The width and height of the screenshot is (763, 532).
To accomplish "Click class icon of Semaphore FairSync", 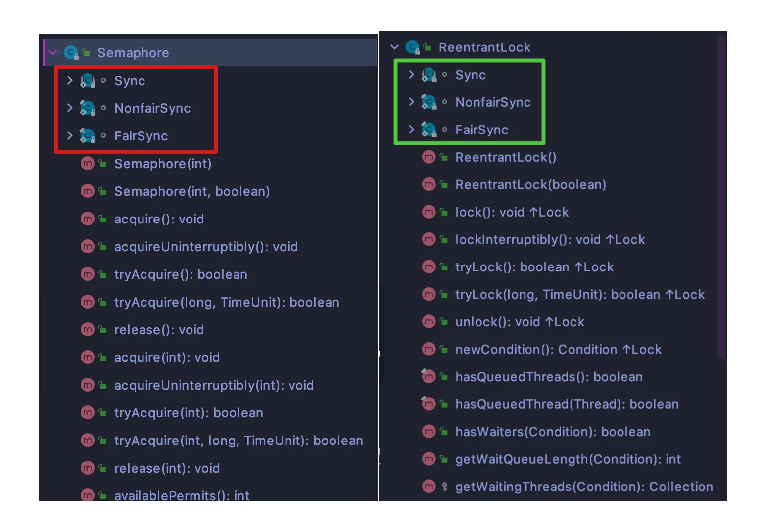I will pyautogui.click(x=88, y=135).
